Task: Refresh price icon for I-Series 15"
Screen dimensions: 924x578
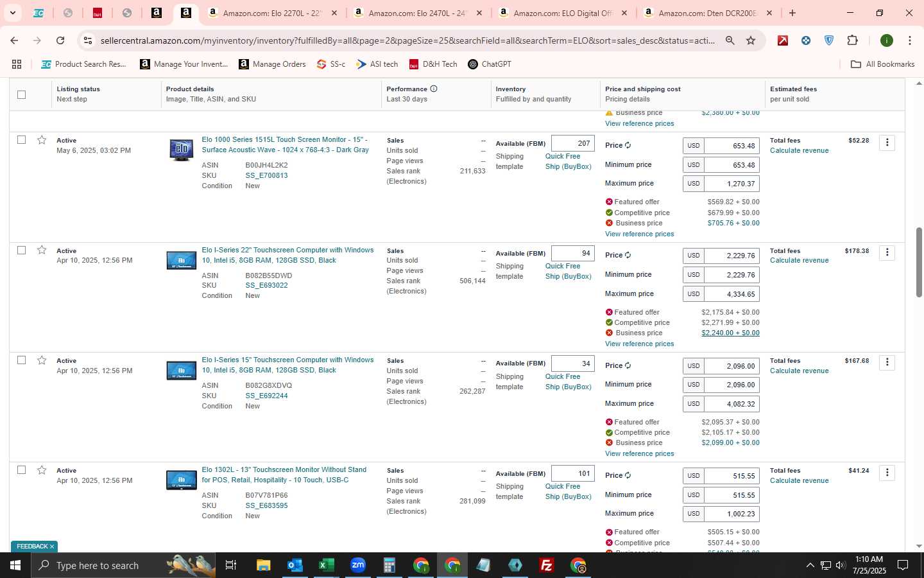Action: (x=628, y=365)
